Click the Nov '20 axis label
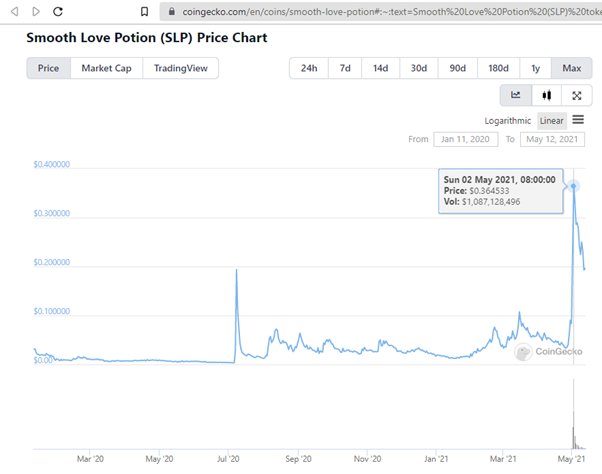The width and height of the screenshot is (602, 474). [x=367, y=459]
